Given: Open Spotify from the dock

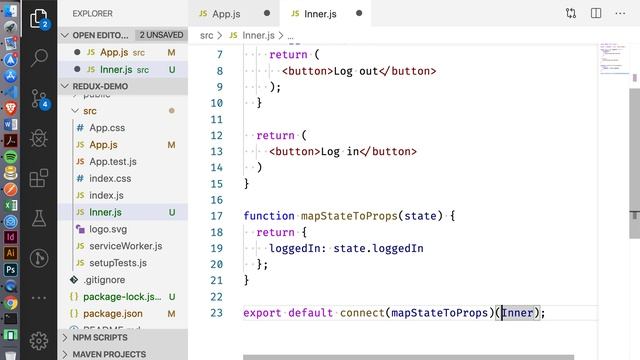Looking at the screenshot, I should pos(11,157).
